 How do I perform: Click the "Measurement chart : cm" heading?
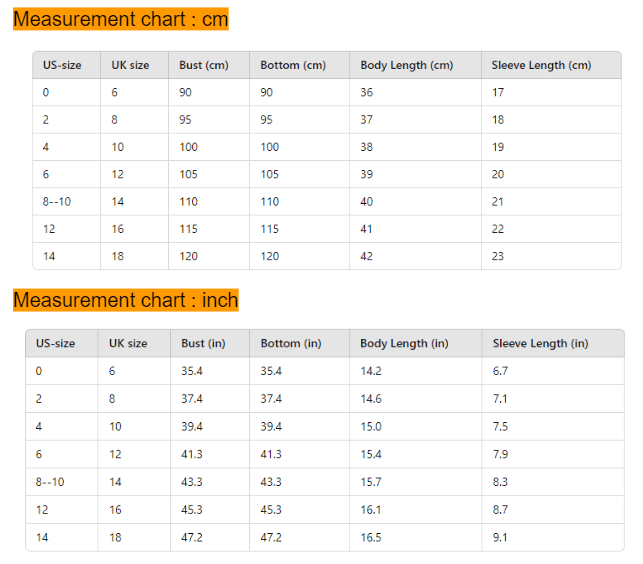point(121,19)
